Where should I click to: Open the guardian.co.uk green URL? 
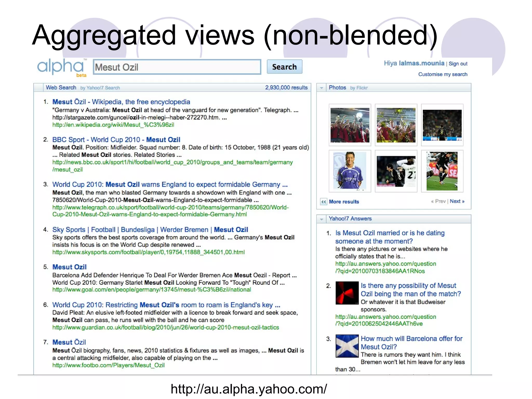pyautogui.click(x=165, y=327)
